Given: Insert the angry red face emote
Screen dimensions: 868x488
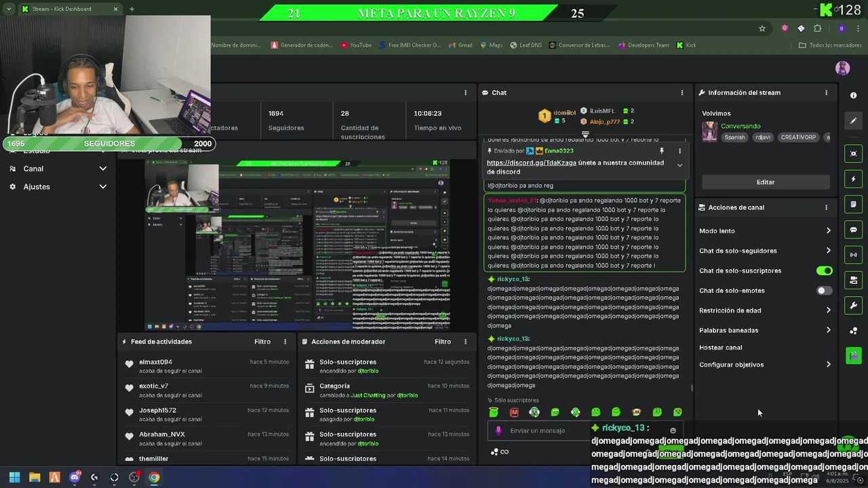Looking at the screenshot, I should click(514, 412).
